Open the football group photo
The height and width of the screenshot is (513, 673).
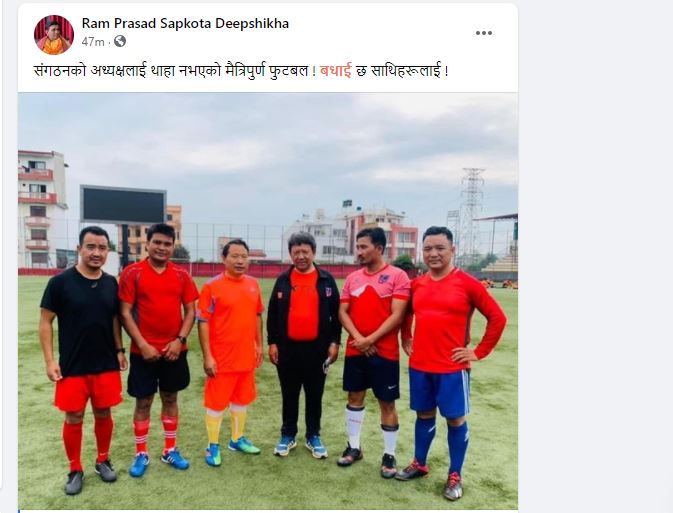[x=268, y=301]
